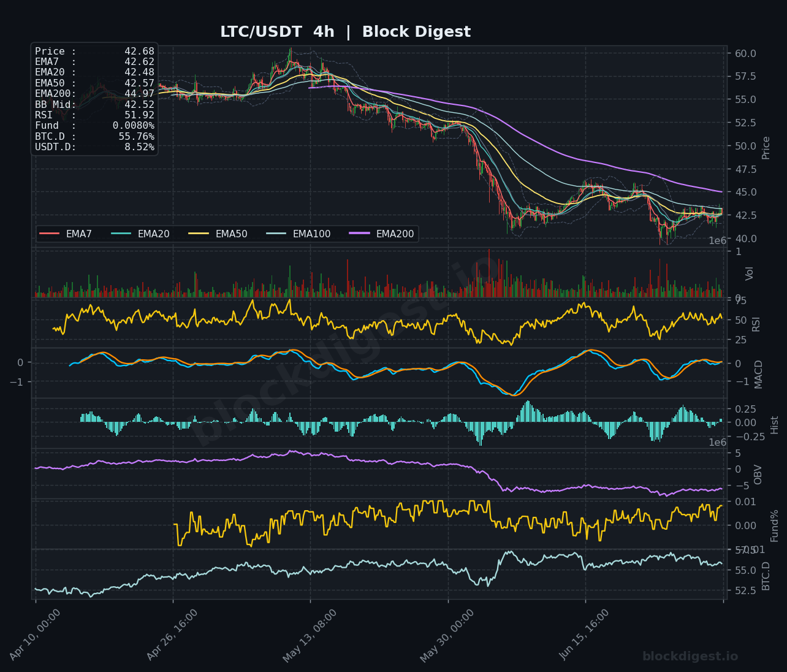Click the Hist 0.25 axis tick
Screen dimensions: 787x672
[745, 409]
